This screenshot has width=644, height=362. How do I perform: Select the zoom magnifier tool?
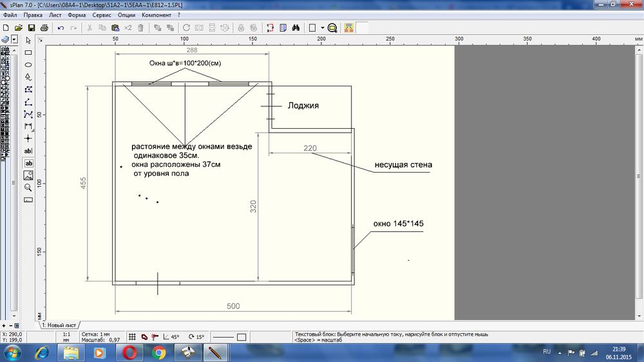(28, 187)
